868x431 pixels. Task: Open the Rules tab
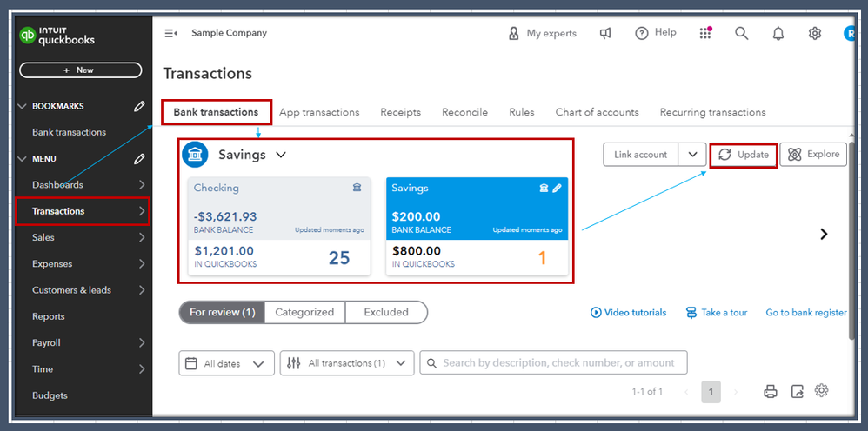[522, 112]
